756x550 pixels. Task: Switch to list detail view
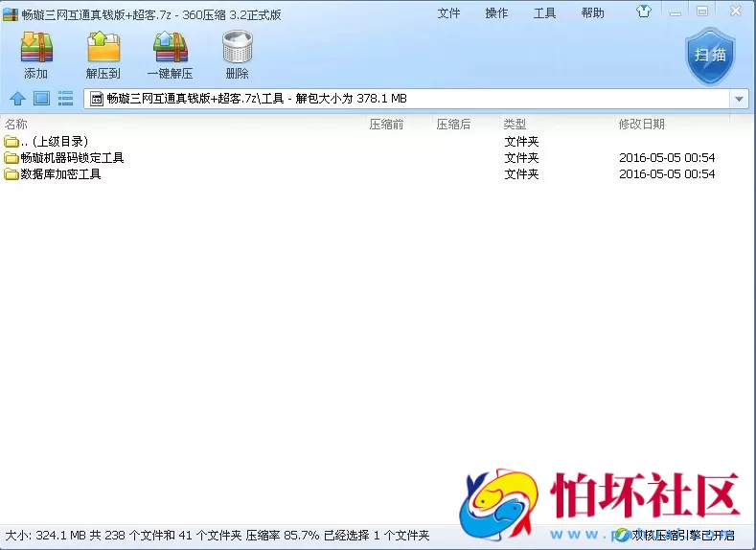click(65, 99)
